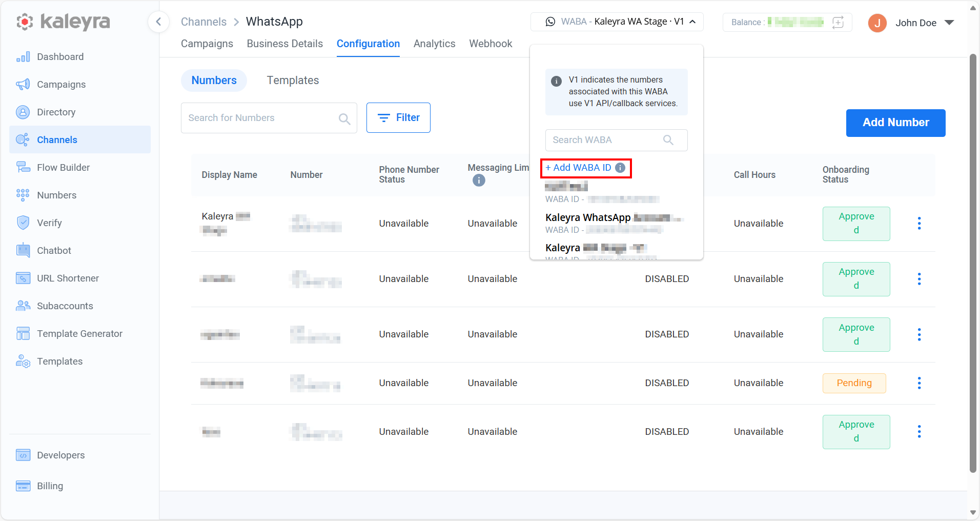Select the Templates sub-tab
980x521 pixels.
[293, 81]
